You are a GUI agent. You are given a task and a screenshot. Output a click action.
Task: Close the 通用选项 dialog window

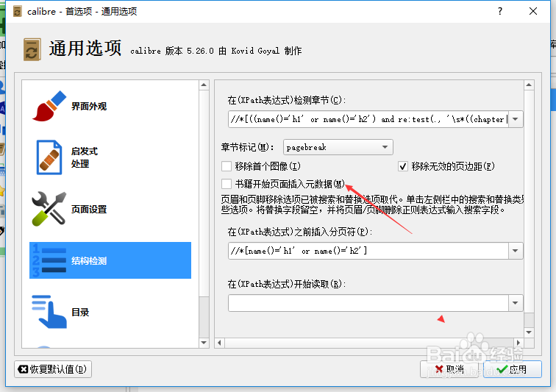click(x=533, y=11)
